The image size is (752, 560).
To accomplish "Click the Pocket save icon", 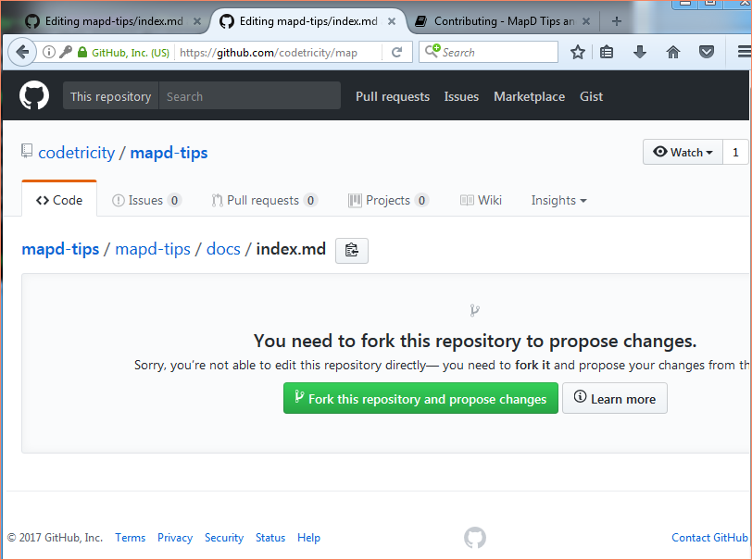I will [x=707, y=52].
